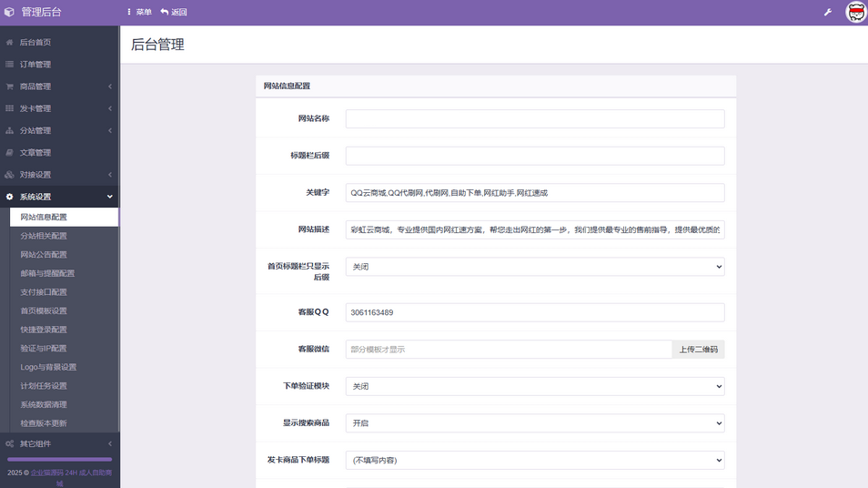Select 邮箱与提醒配置 submenu item
This screenshot has width=868, height=488.
point(64,273)
